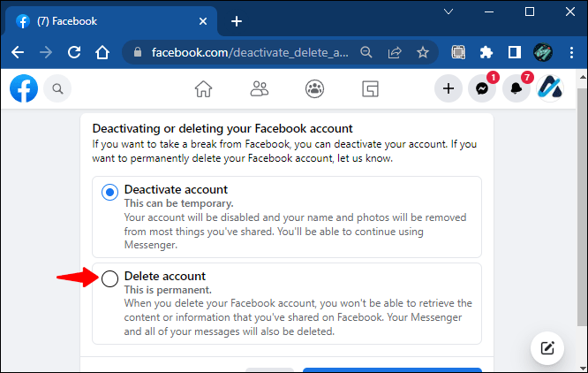Image resolution: width=588 pixels, height=373 pixels.
Task: Close the Facebook browser tab
Action: [203, 21]
